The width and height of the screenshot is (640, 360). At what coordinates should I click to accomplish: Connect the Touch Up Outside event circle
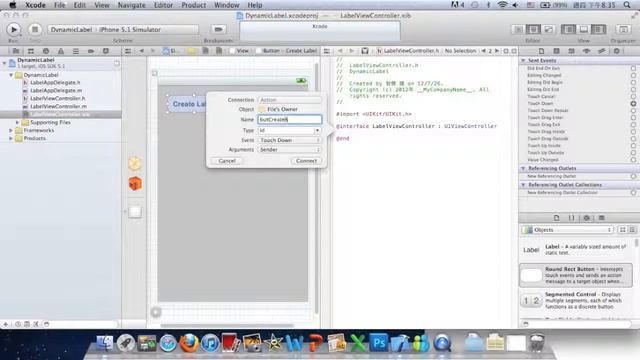(633, 153)
